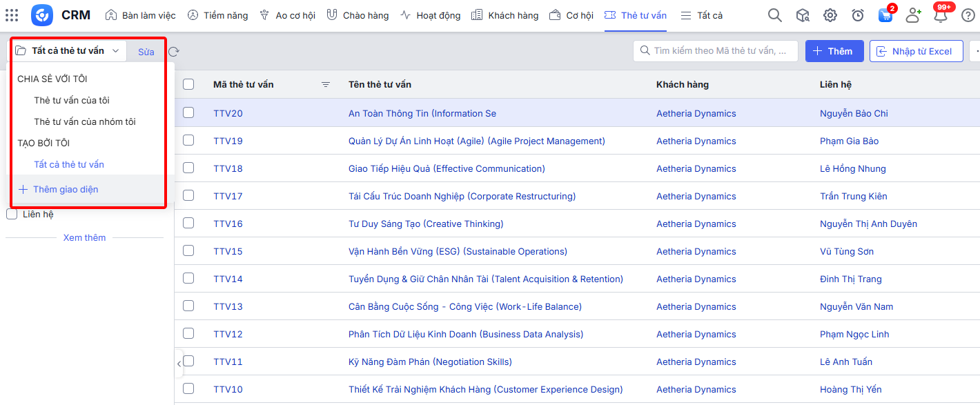
Task: Click the Thêm button
Action: click(834, 51)
